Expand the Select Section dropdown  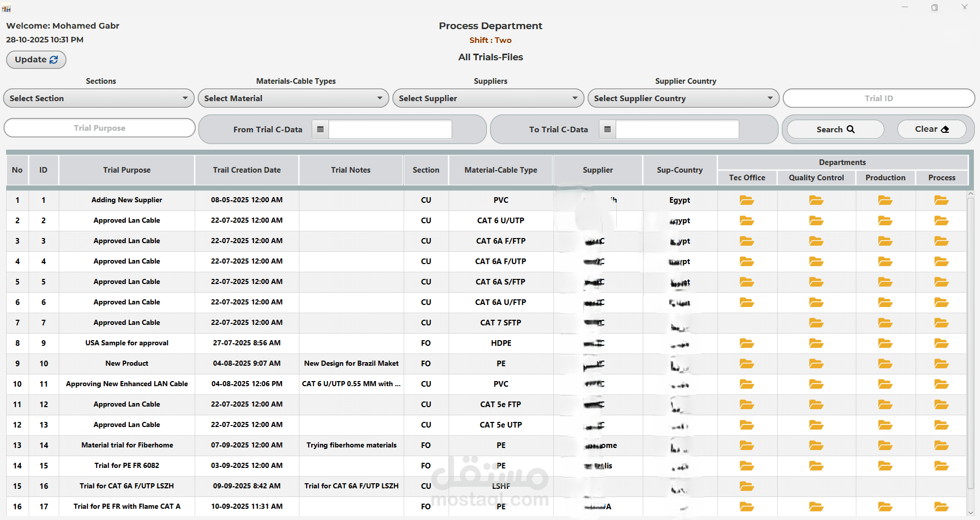pyautogui.click(x=99, y=98)
